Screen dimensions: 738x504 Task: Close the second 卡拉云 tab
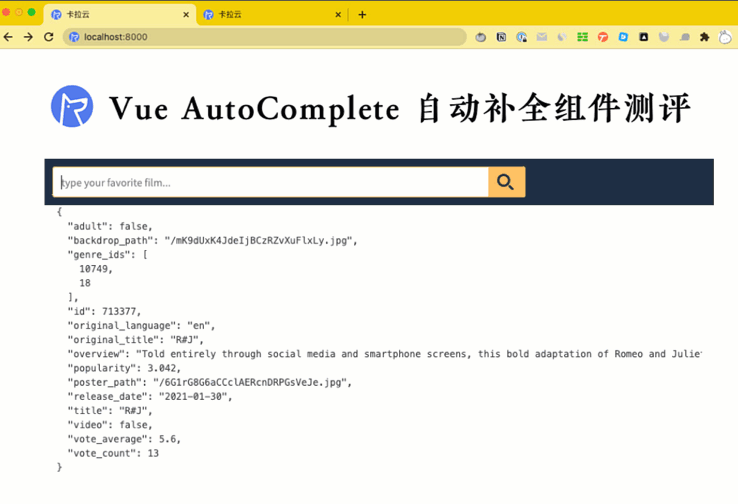tap(338, 15)
